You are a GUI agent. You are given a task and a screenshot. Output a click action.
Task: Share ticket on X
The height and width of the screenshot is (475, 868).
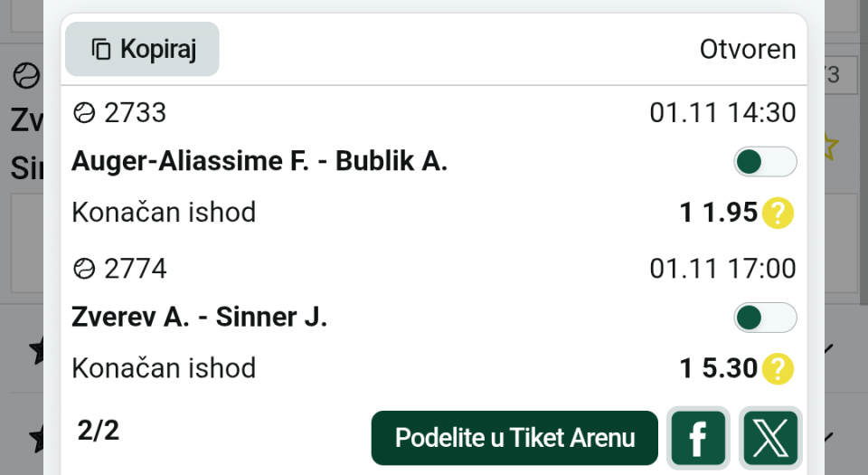[x=770, y=438]
